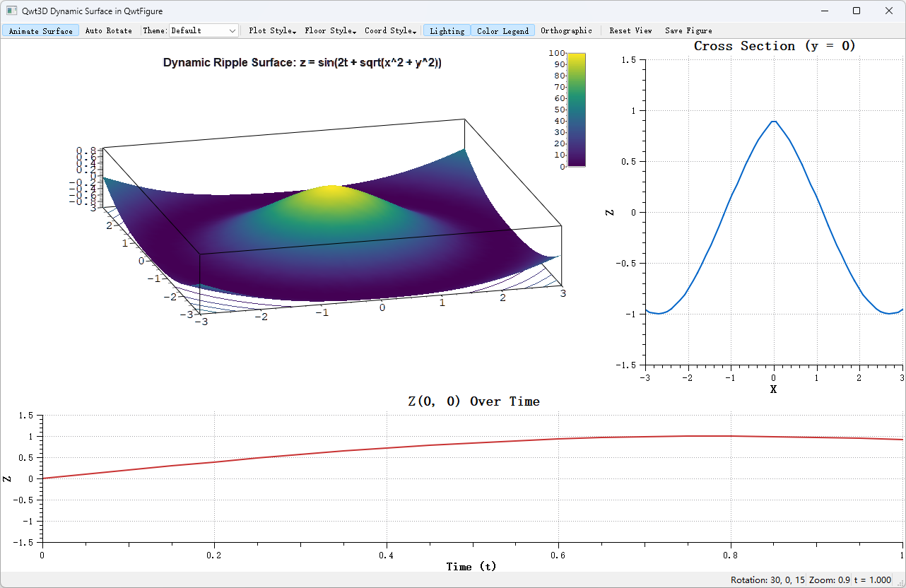Enable Auto Rotate
906x588 pixels.
coord(109,30)
